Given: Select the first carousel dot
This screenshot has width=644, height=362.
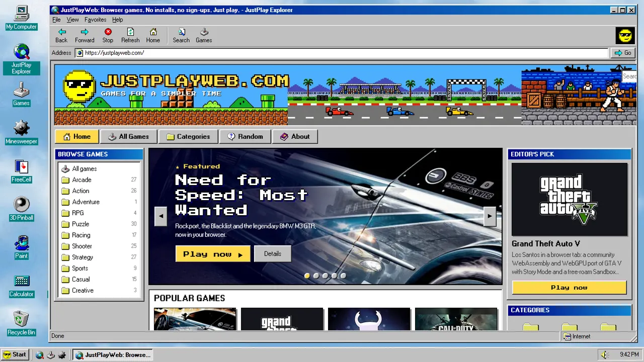Looking at the screenshot, I should coord(307,276).
